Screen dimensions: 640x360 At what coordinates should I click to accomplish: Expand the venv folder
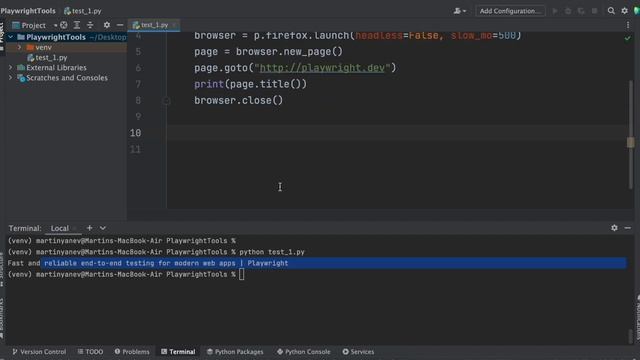(19, 47)
